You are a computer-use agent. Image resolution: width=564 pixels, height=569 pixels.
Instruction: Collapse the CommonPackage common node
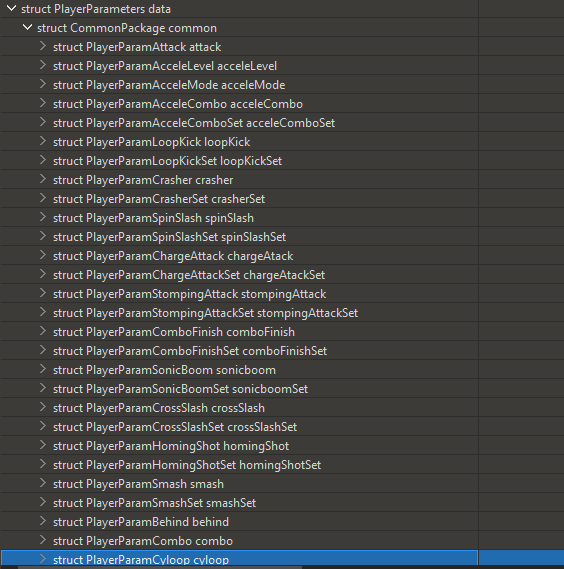[x=27, y=27]
